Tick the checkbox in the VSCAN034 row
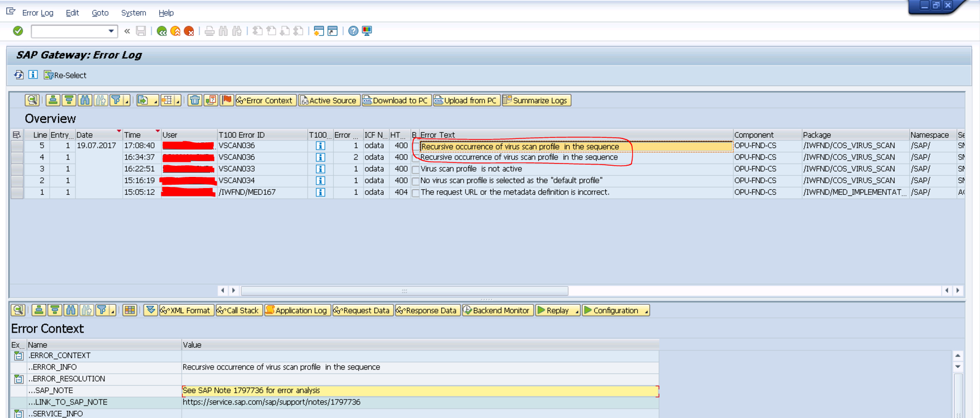This screenshot has height=418, width=980. coord(415,181)
